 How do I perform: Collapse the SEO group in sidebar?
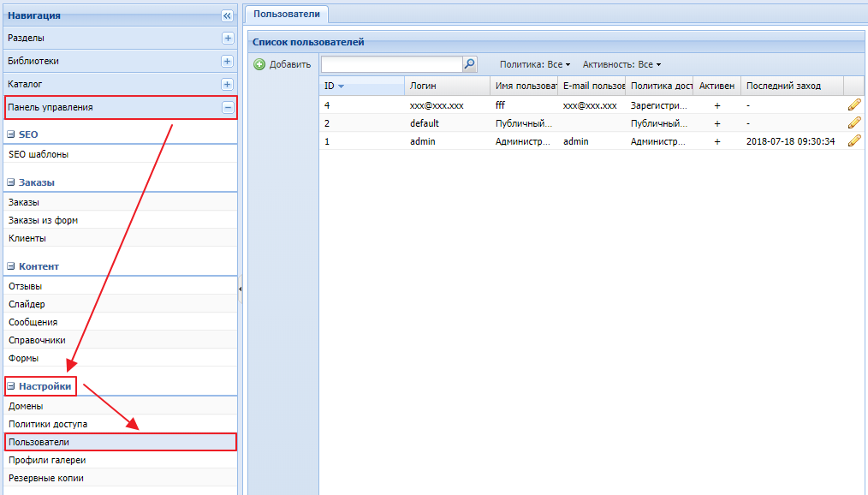(x=11, y=135)
